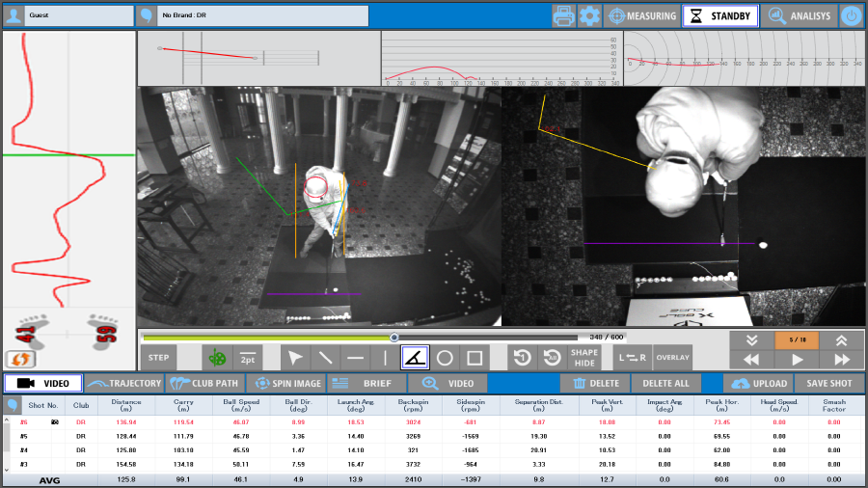Switch to the TRAJECTORY tab

(124, 383)
